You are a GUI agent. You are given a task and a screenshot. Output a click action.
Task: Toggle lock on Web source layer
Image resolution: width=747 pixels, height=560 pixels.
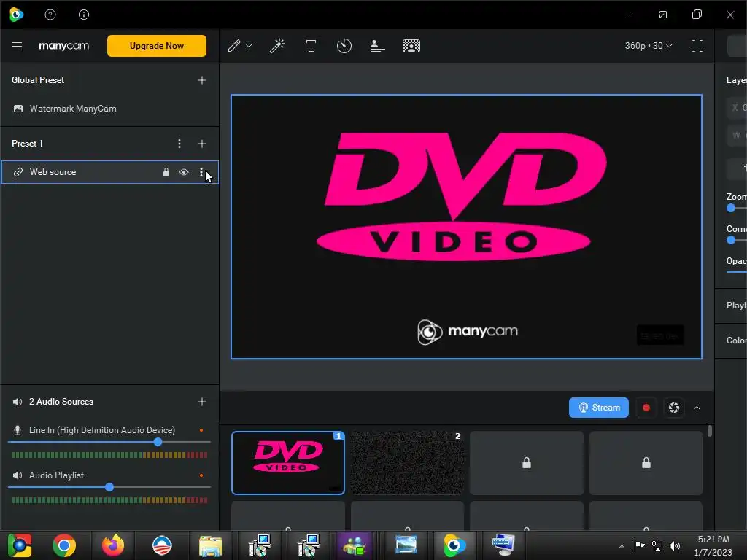pos(166,172)
